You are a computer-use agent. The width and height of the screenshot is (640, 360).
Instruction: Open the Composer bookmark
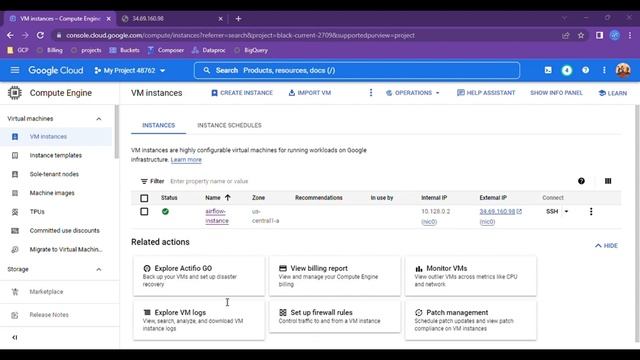[165, 50]
